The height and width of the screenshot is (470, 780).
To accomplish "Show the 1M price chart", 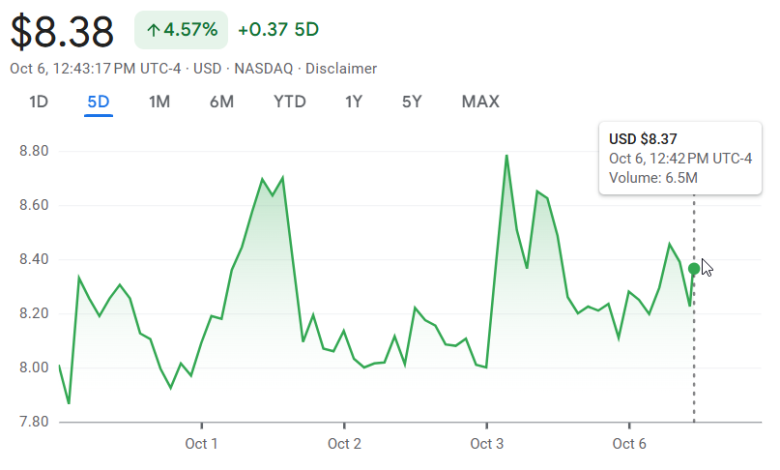I will tap(159, 101).
